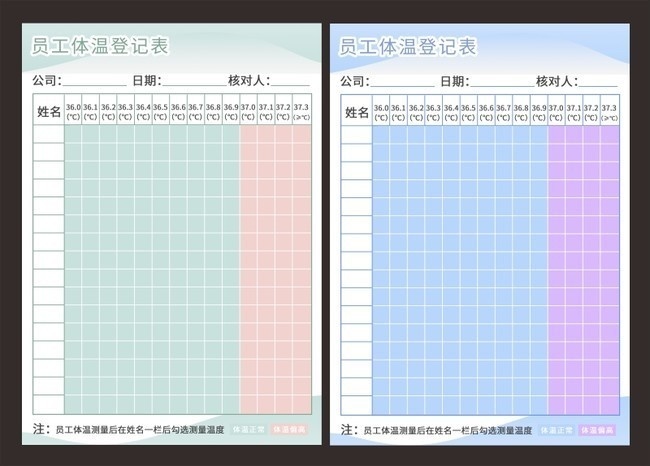Screen dimensions: 650x466
Task: Select the 姓名 header cell on blue form
Action: (357, 110)
